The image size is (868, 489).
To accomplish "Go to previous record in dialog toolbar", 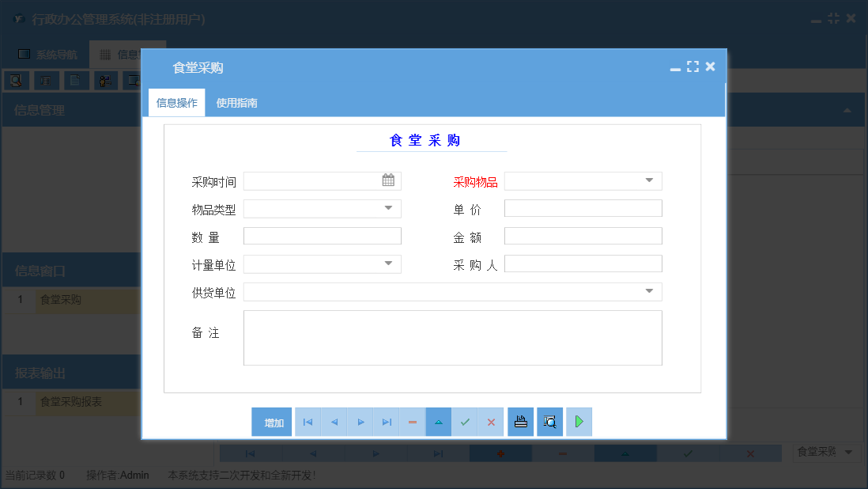I will point(334,422).
